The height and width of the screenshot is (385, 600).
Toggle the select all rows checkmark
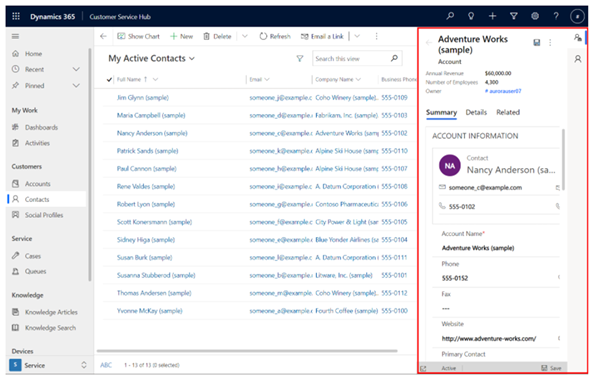pyautogui.click(x=109, y=79)
